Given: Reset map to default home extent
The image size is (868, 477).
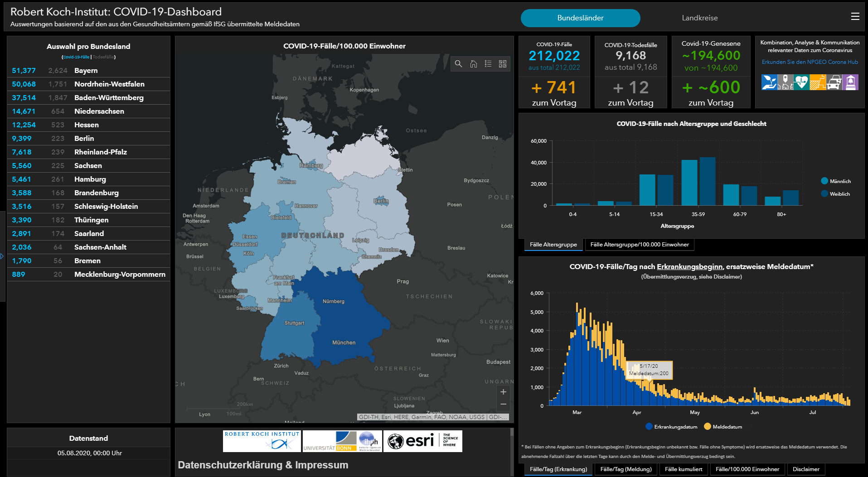Looking at the screenshot, I should tap(473, 64).
